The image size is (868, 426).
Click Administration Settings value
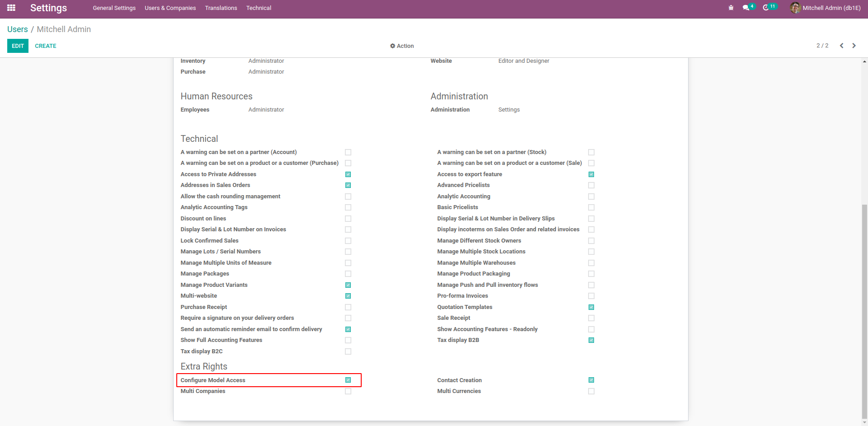pyautogui.click(x=509, y=110)
